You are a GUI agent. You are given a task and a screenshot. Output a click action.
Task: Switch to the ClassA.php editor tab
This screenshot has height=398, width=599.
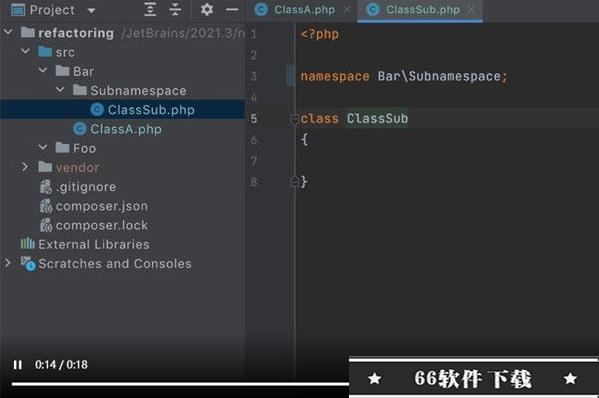coord(298,10)
